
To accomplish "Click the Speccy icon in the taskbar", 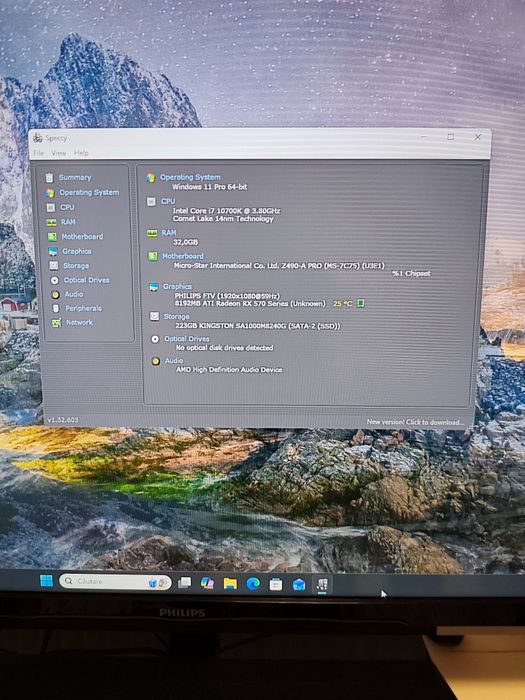I will pyautogui.click(x=322, y=585).
